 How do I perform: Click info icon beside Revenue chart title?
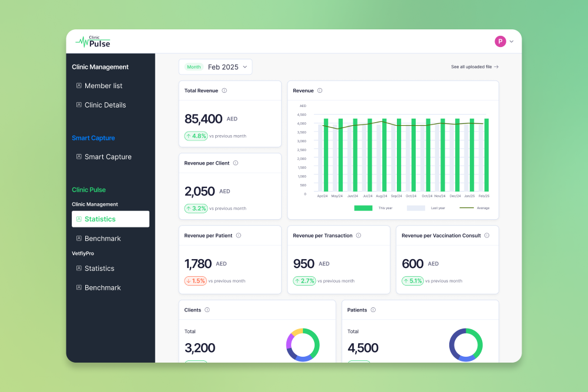320,91
